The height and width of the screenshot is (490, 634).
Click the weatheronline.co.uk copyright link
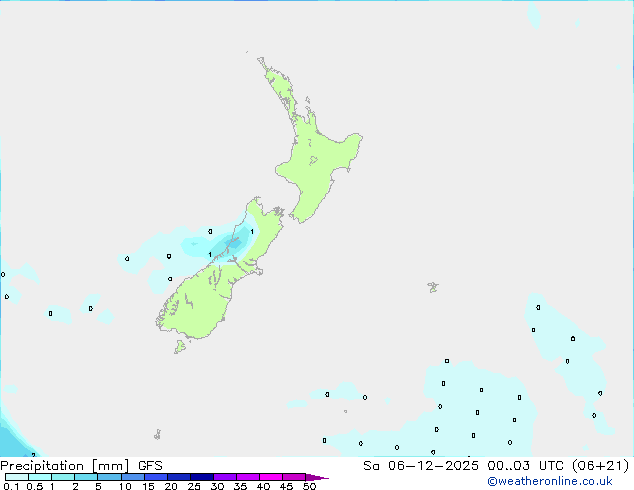(x=550, y=481)
